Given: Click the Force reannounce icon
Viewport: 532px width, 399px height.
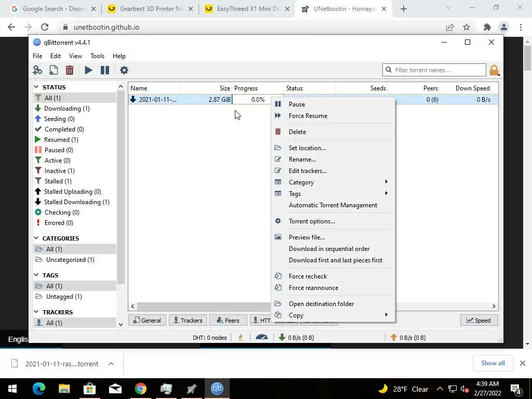Looking at the screenshot, I should pyautogui.click(x=278, y=287).
